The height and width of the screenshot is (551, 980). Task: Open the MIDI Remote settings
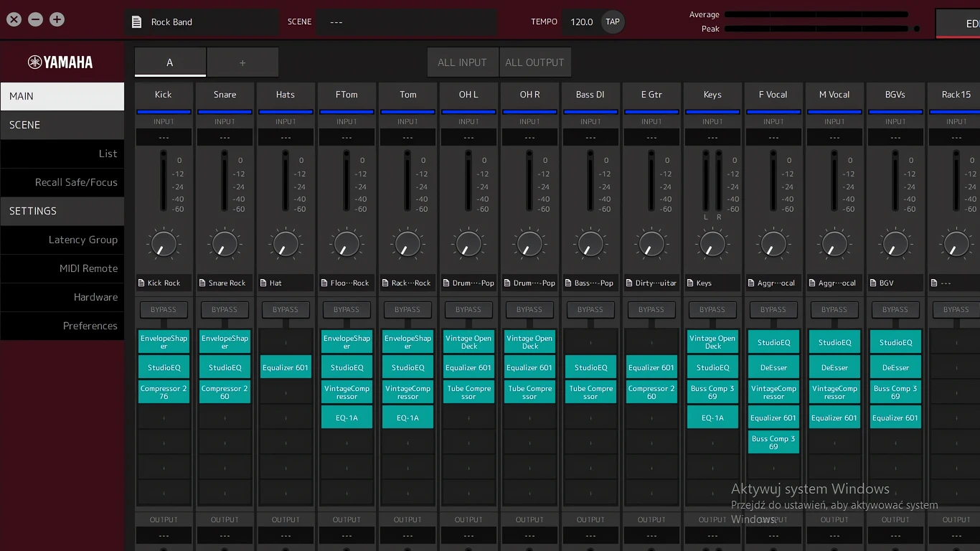(62, 268)
